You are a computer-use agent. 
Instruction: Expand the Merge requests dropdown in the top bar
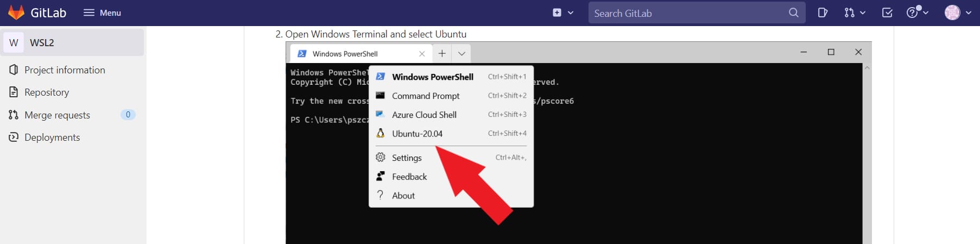click(x=854, y=12)
